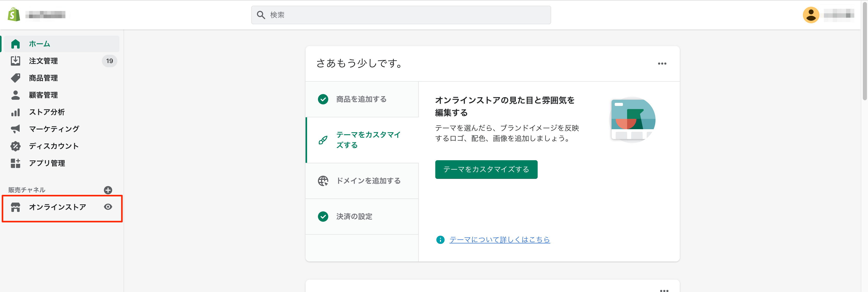Click the tag icon beside 商品管理

click(x=16, y=78)
